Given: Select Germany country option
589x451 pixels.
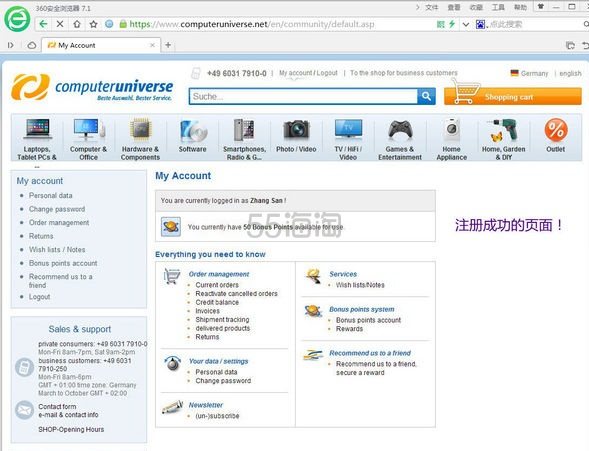Looking at the screenshot, I should click(x=530, y=73).
